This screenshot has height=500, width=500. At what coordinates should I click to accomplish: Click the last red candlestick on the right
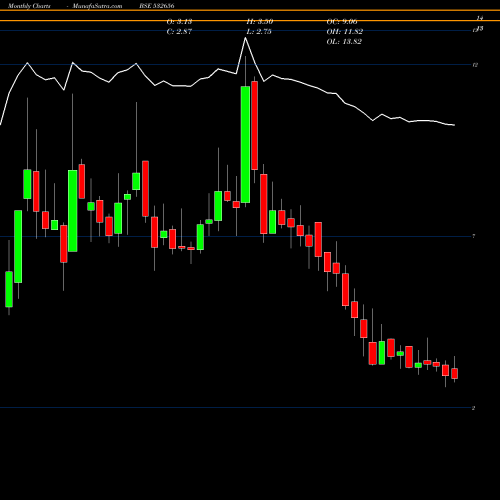click(454, 373)
